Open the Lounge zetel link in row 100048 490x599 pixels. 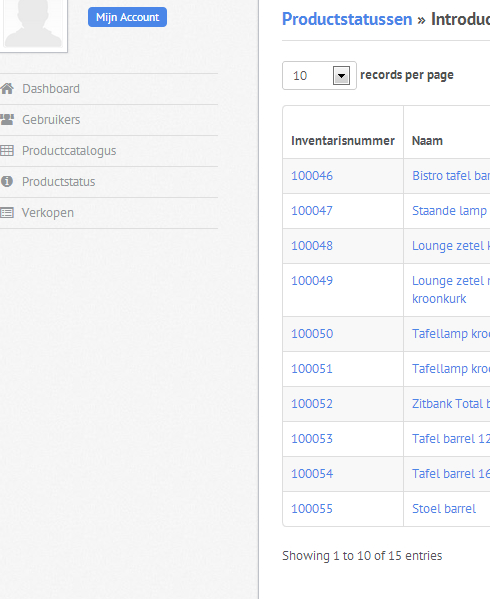(x=451, y=246)
